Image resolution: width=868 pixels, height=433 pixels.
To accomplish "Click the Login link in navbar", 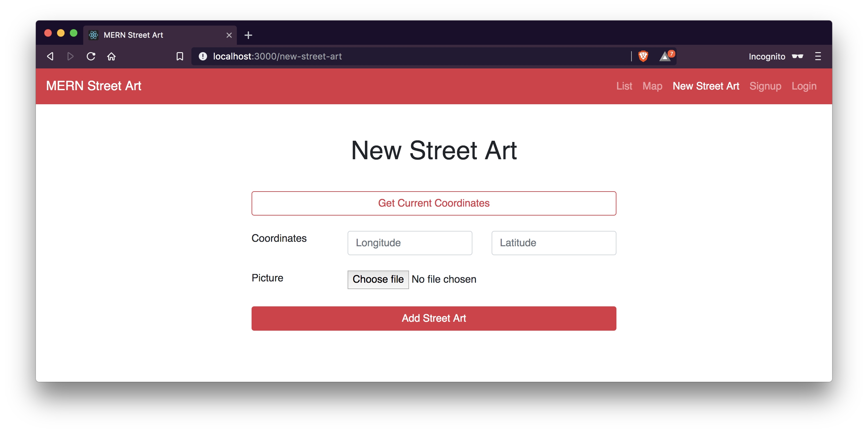I will (x=806, y=86).
